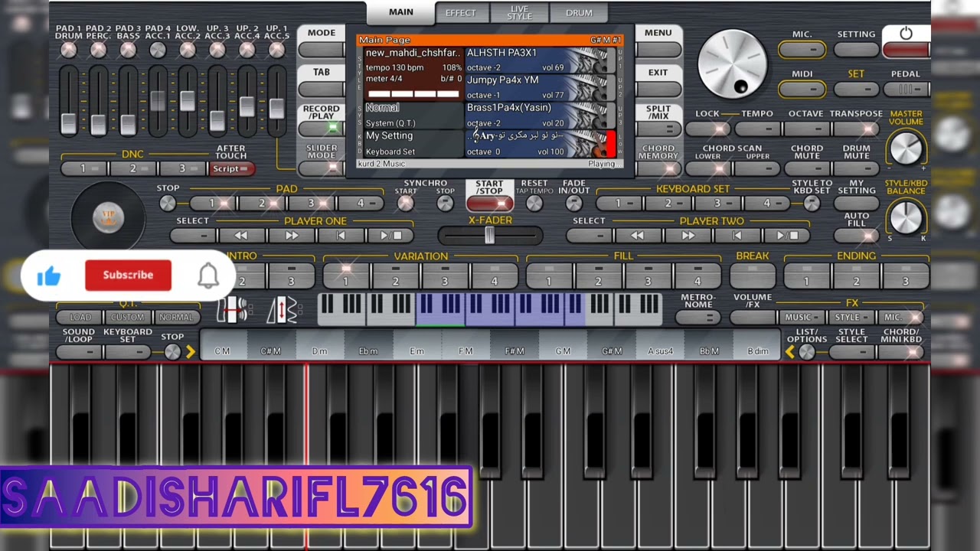Click the notification bell icon

pyautogui.click(x=208, y=275)
